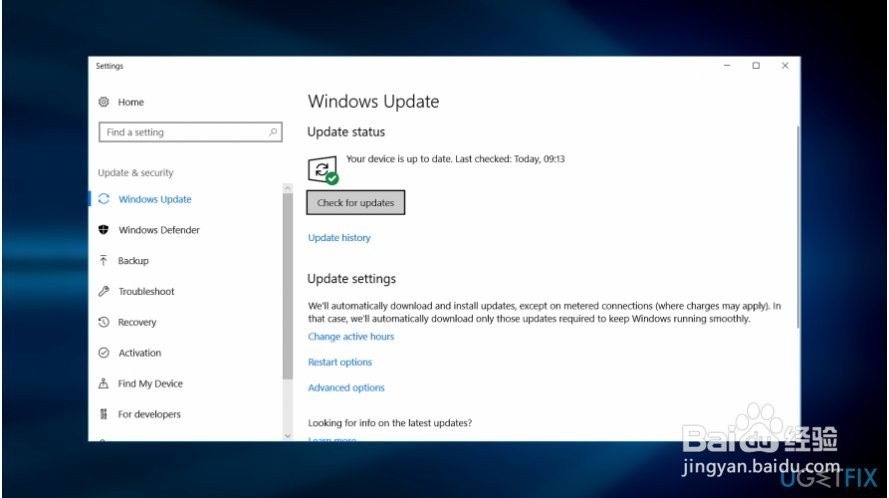Select Windows Update in the sidebar

click(155, 199)
